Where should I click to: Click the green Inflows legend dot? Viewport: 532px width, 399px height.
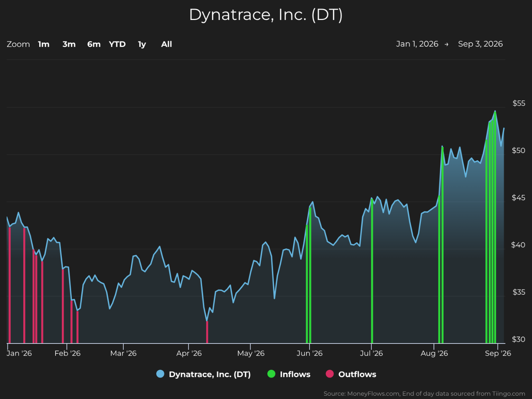pyautogui.click(x=271, y=374)
